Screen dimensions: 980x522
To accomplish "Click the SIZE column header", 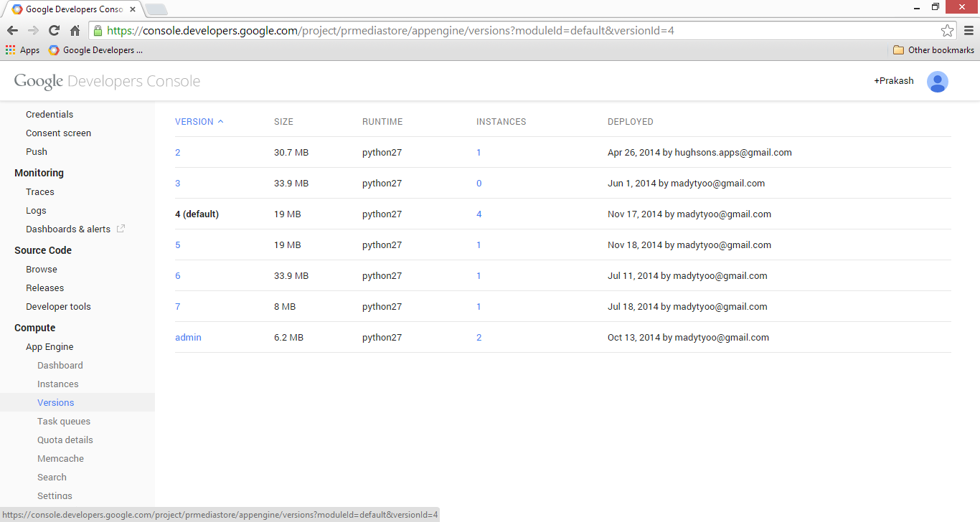I will click(x=283, y=122).
